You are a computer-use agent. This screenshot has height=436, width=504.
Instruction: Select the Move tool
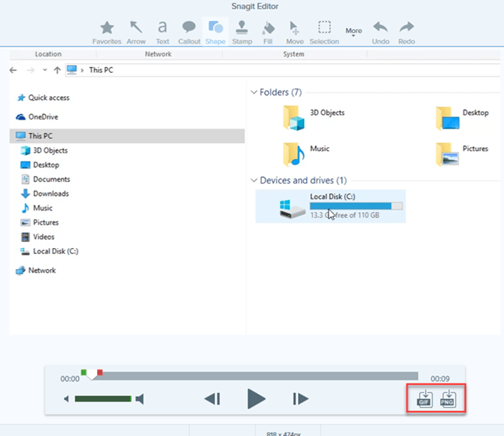pyautogui.click(x=295, y=32)
